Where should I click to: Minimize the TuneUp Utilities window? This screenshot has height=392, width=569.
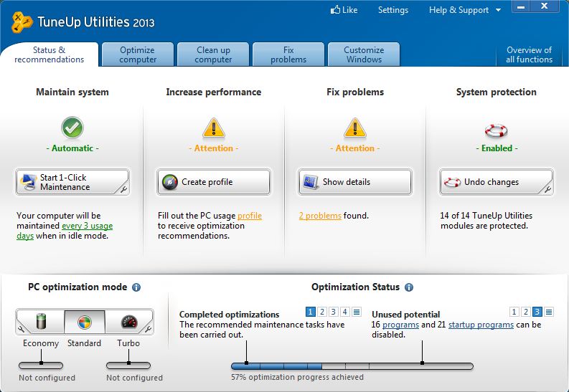521,6
